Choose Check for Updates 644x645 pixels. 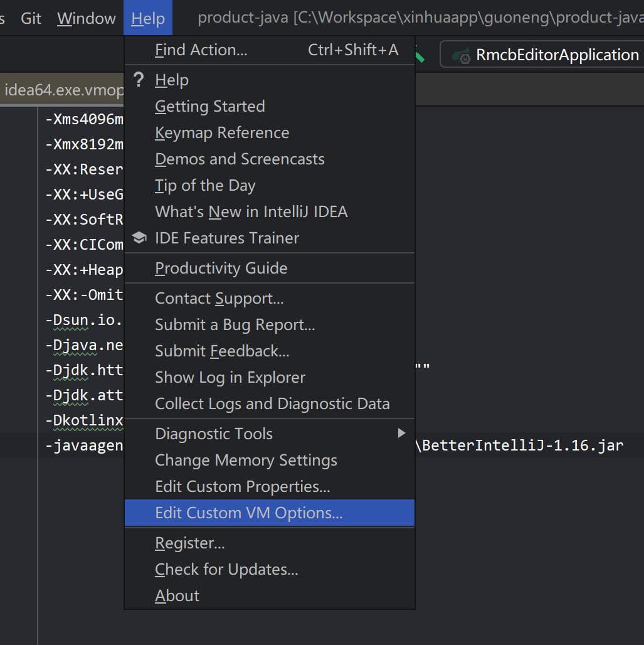[270, 569]
